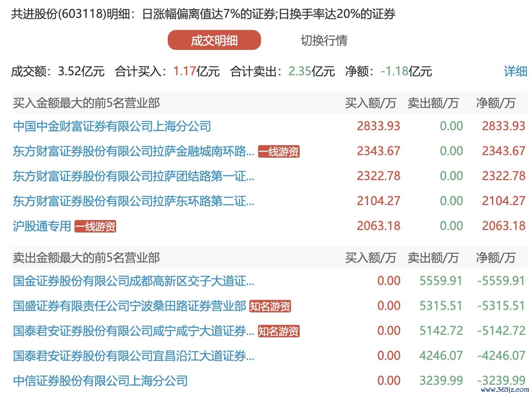Click sell amount 5142.72 in 咸宁大道 row
Screen dimensions: 532x396
pos(441,331)
